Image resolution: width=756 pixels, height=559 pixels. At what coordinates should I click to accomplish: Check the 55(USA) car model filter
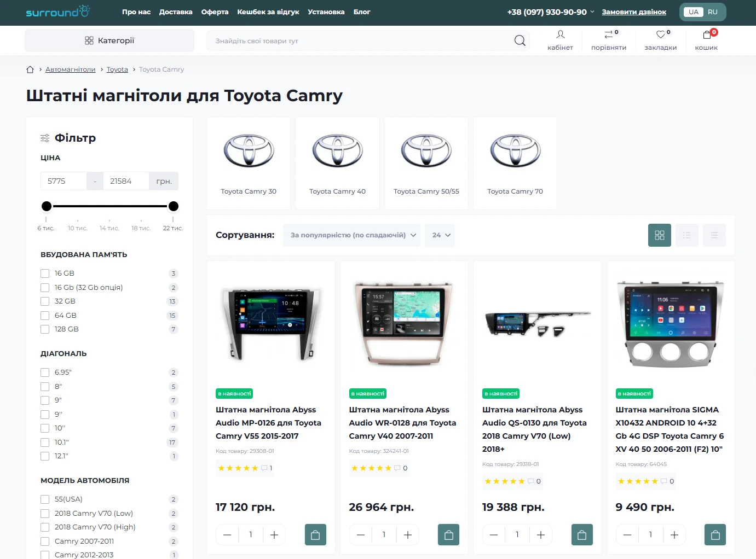click(x=45, y=499)
